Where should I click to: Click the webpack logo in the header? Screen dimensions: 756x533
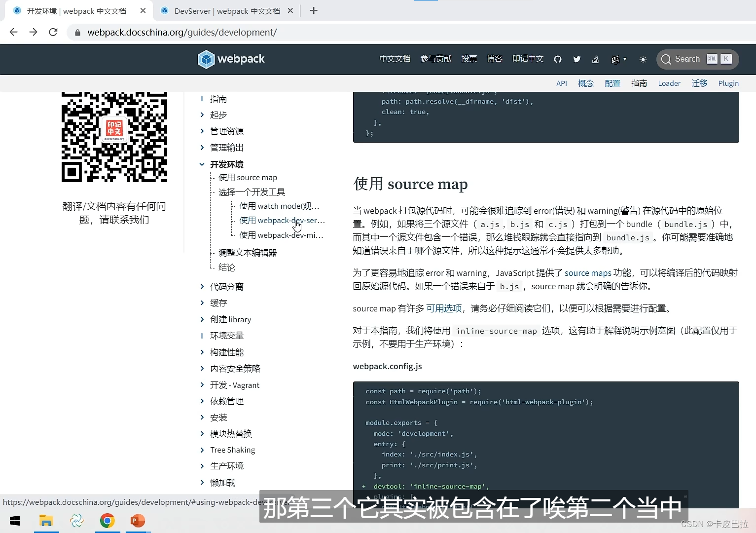point(231,59)
